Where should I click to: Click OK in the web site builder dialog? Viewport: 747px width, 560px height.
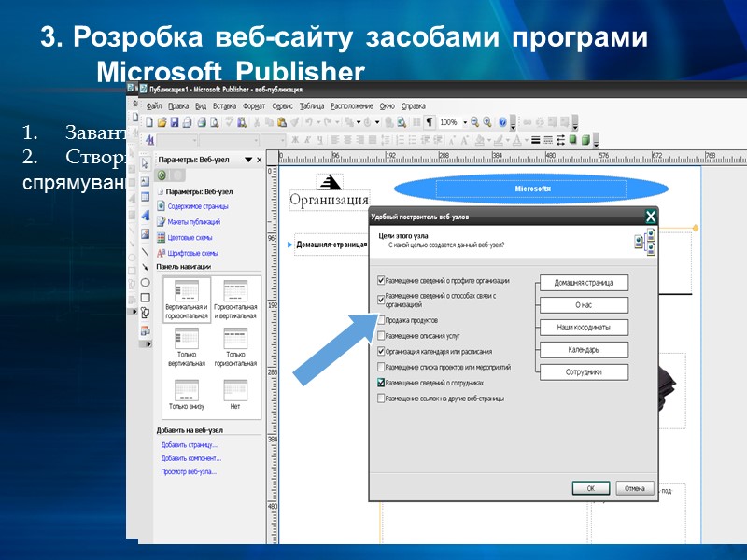[x=591, y=488]
